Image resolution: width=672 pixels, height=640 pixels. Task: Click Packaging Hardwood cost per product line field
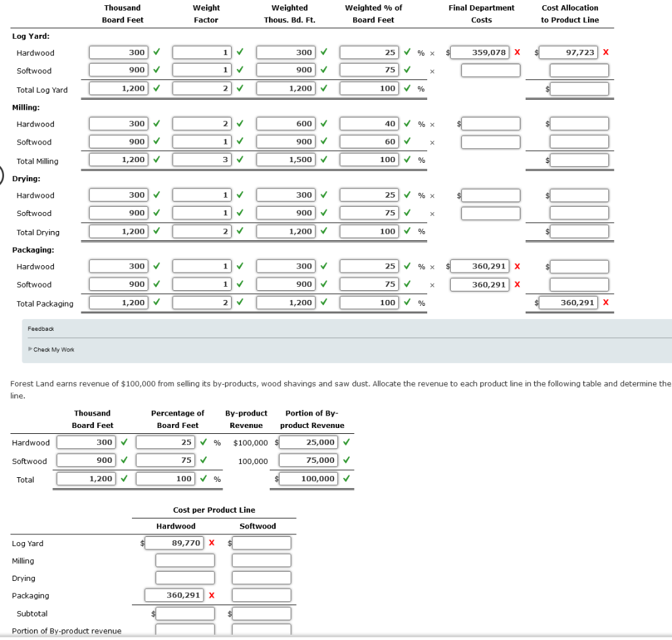174,595
